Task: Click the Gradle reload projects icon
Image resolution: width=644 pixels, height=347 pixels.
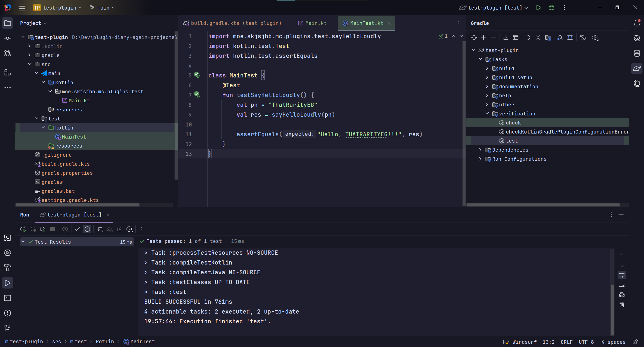Action: click(x=474, y=38)
